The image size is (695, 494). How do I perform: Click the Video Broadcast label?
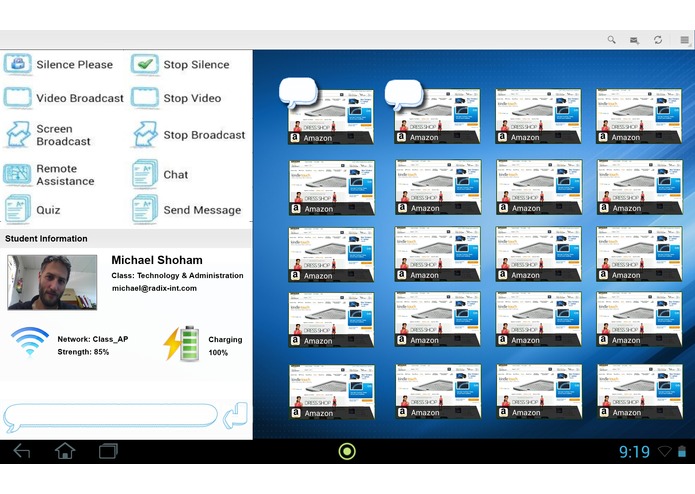pos(80,98)
